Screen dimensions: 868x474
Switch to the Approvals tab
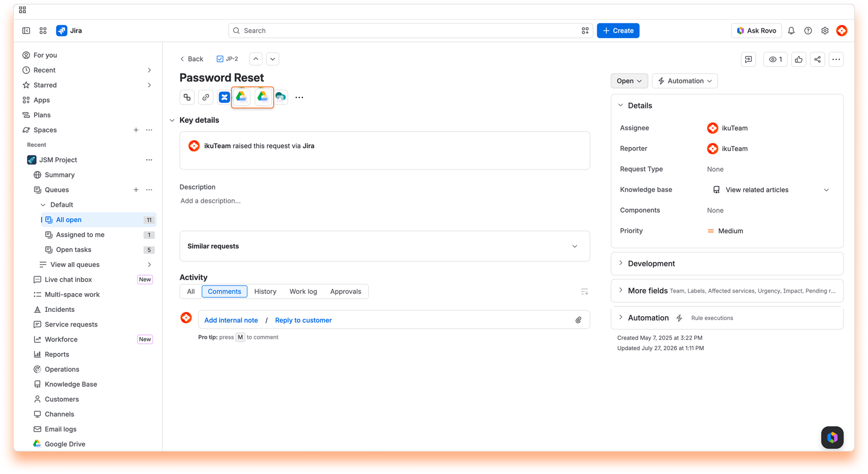(346, 292)
